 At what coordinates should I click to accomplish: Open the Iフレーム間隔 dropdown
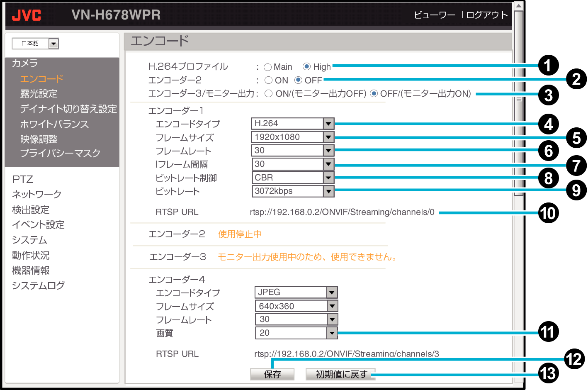(x=292, y=164)
